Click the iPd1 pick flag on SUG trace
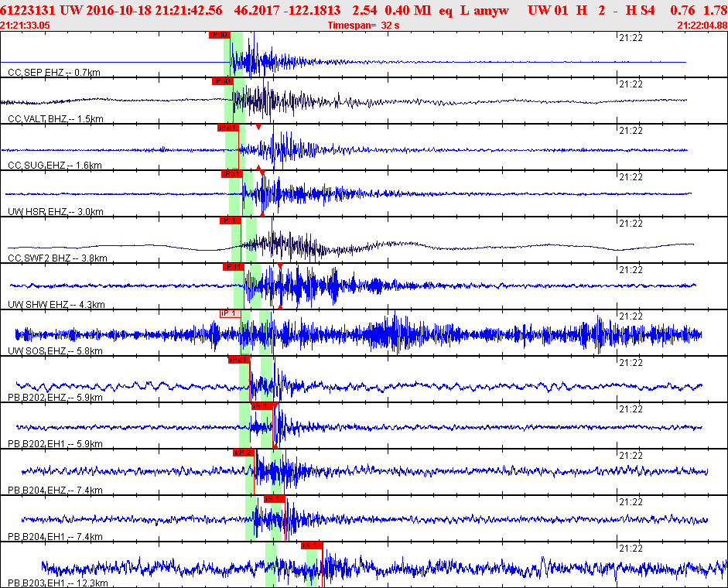The width and height of the screenshot is (728, 588). tap(227, 128)
